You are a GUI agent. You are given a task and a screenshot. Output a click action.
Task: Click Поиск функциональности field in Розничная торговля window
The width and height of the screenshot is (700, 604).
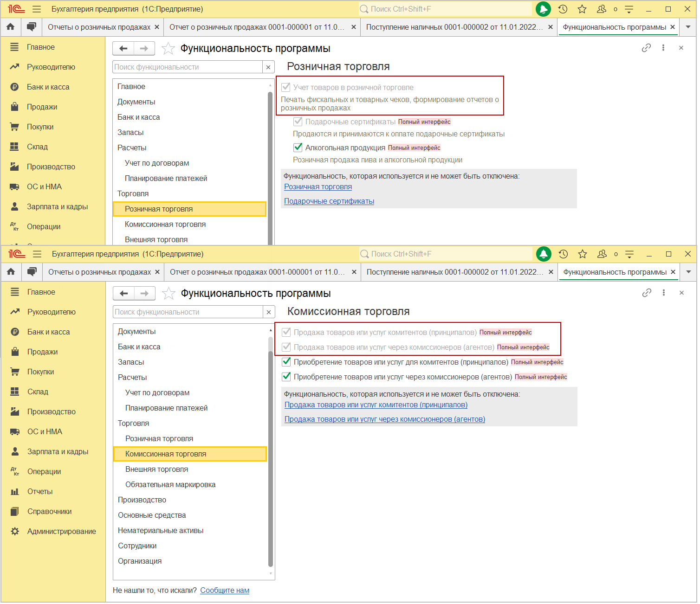point(188,67)
